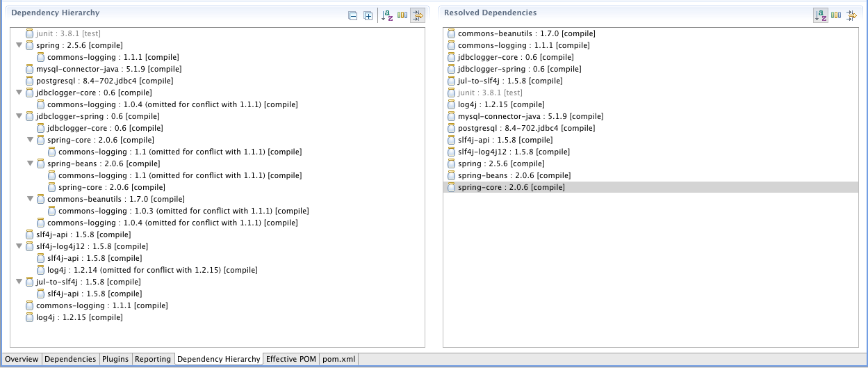Select top-level commons-logging : 1.1.1 in hierarchy

[102, 305]
